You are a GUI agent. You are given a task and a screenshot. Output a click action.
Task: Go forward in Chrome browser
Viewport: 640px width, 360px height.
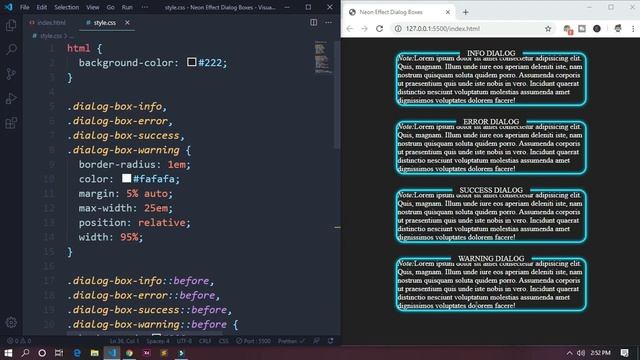coord(364,29)
